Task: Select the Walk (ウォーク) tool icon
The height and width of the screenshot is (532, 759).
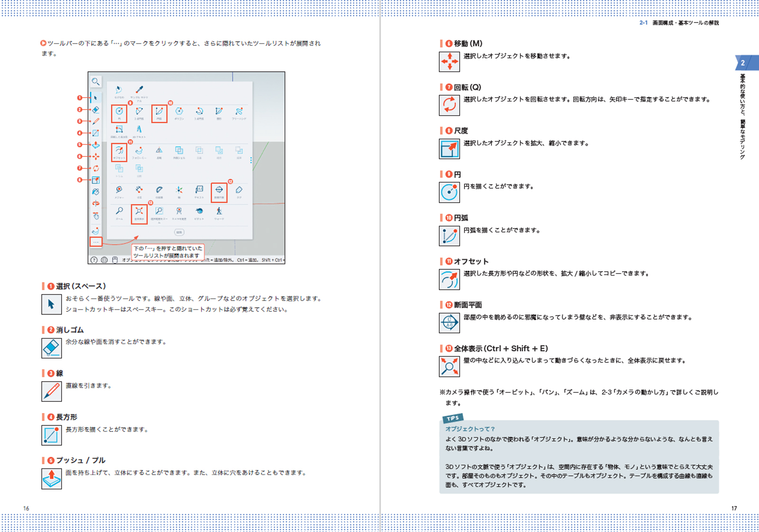Action: tap(219, 212)
